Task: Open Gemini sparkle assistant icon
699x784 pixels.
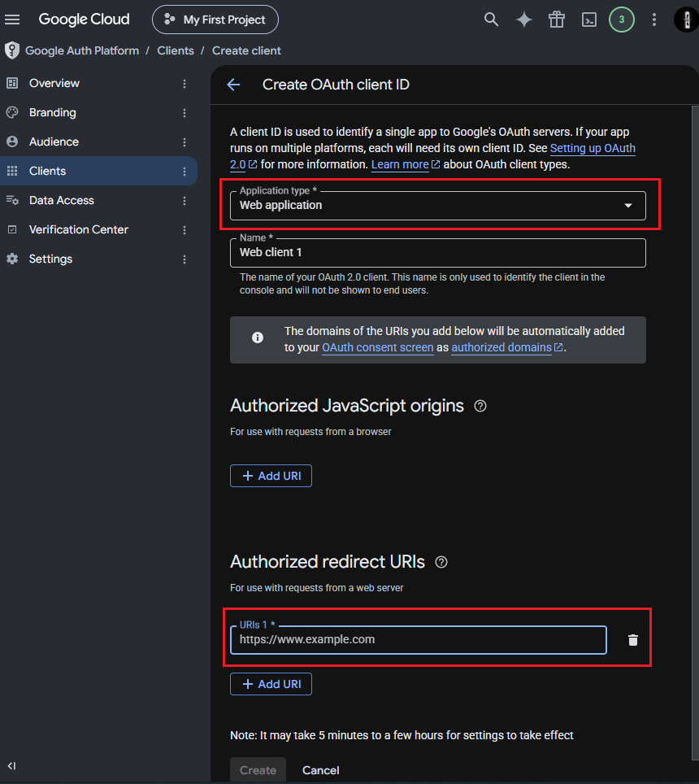Action: [524, 20]
